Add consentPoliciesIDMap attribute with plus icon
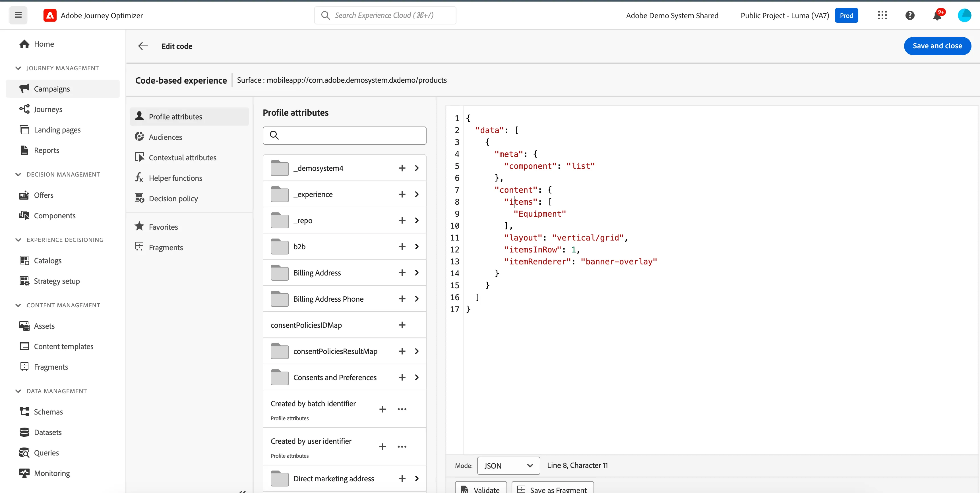This screenshot has height=493, width=980. 402,325
